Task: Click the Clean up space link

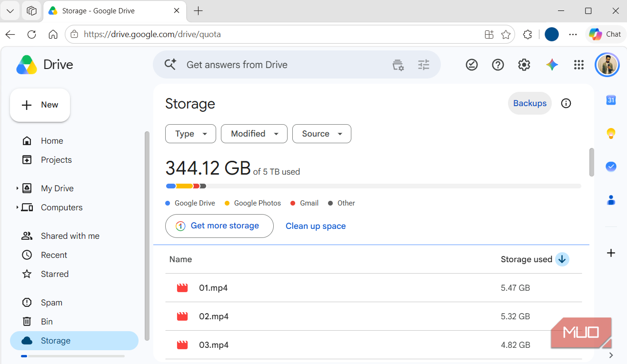Action: point(316,226)
